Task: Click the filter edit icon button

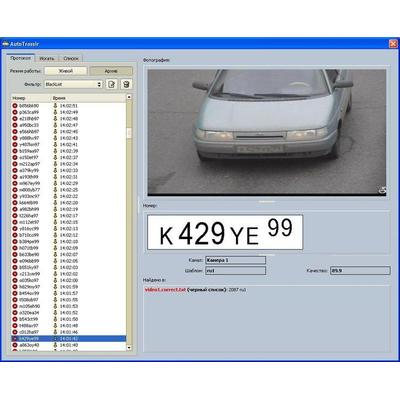Action: click(112, 84)
